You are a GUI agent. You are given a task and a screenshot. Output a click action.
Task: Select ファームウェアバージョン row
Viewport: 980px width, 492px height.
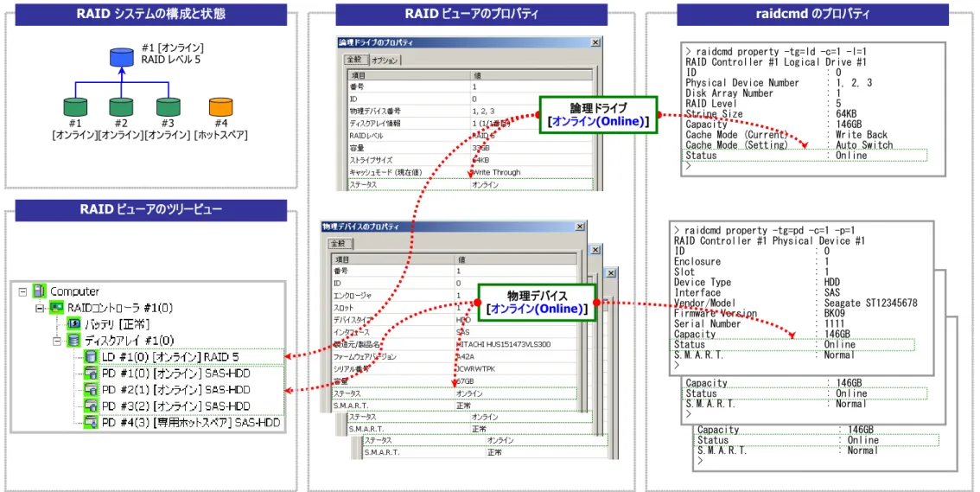(455, 356)
